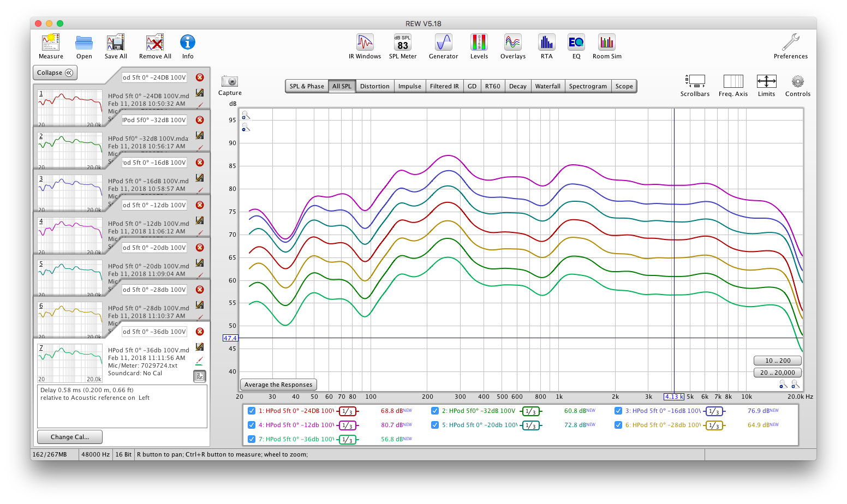Image resolution: width=847 pixels, height=504 pixels.
Task: Click vertical zoom-in magnifier at graph top-left
Action: pyautogui.click(x=246, y=116)
